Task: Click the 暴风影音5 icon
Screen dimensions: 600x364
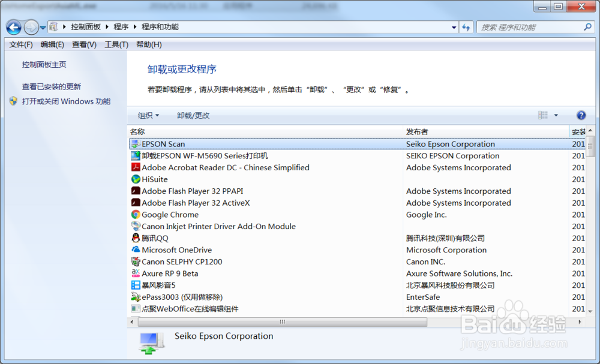Action: pos(135,285)
